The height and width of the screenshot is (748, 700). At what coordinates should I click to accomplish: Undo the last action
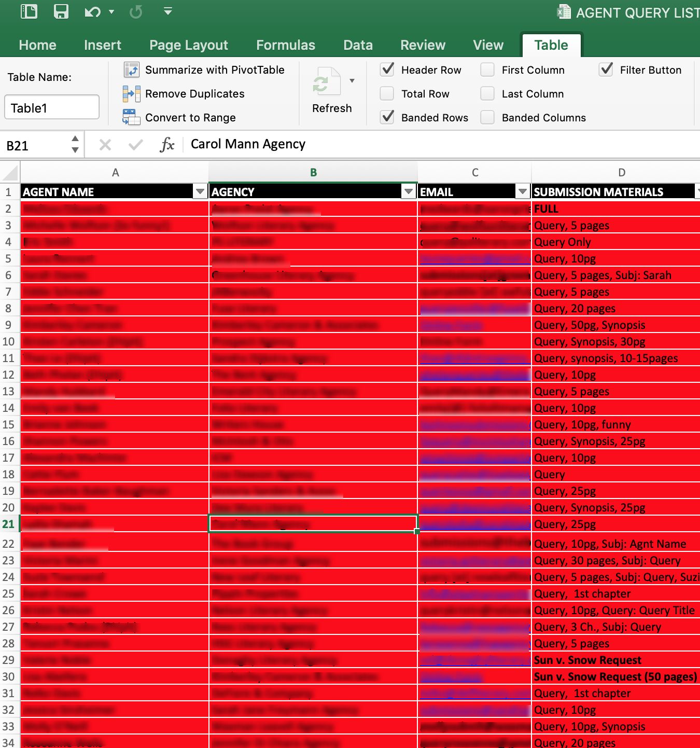(x=92, y=11)
